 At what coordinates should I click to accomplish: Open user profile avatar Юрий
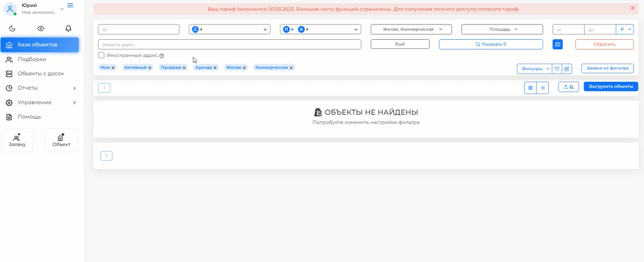10,9
